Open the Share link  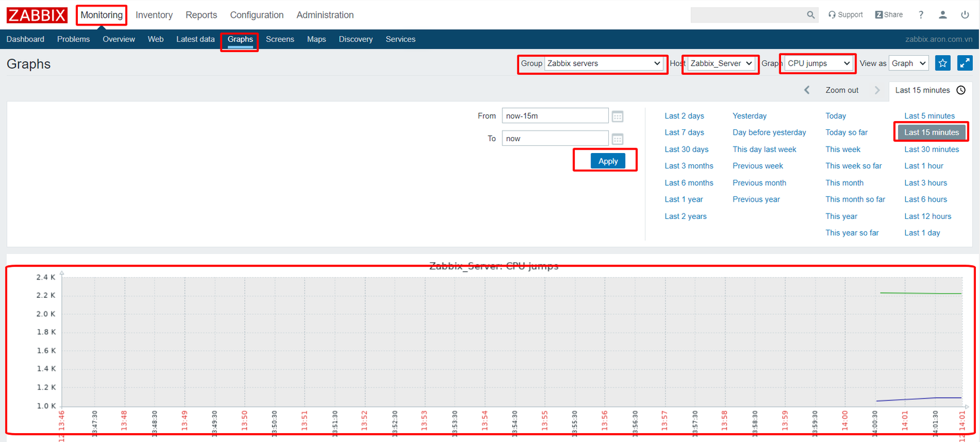889,15
